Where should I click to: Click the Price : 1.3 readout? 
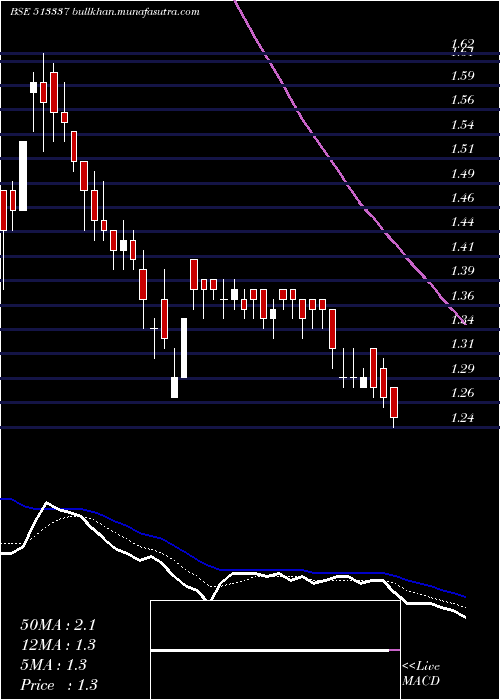(x=59, y=685)
